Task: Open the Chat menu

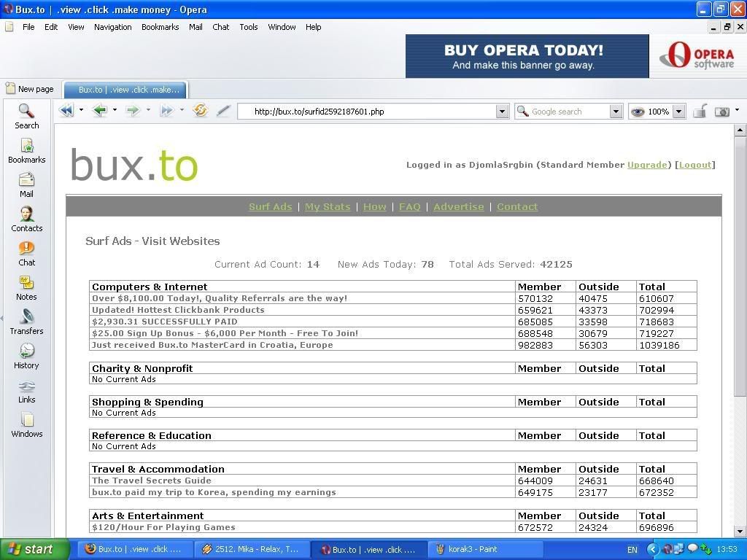Action: pyautogui.click(x=220, y=27)
